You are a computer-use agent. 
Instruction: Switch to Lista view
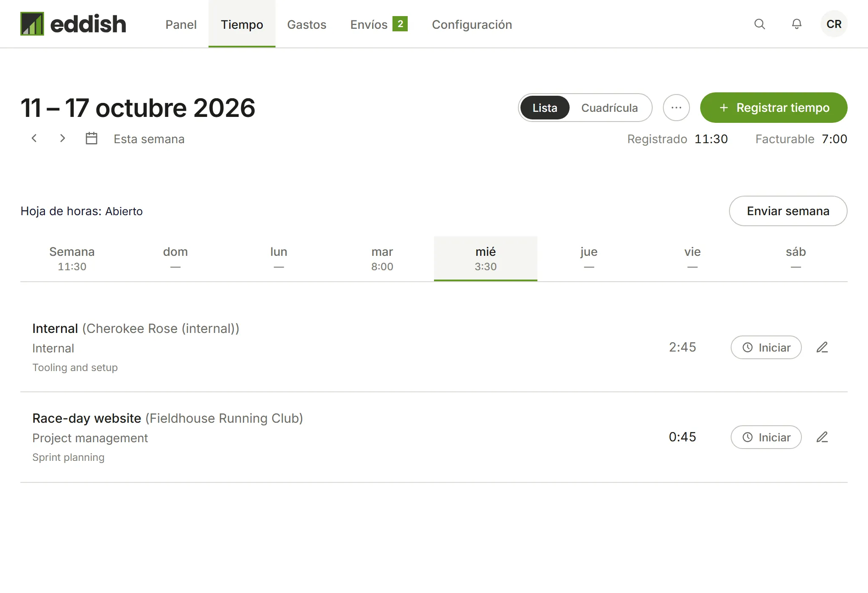(x=545, y=108)
